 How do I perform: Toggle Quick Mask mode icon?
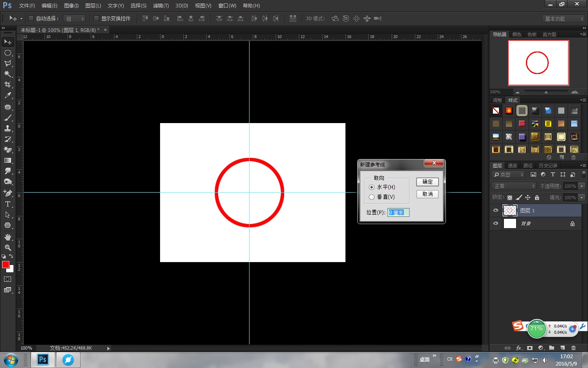pyautogui.click(x=8, y=279)
